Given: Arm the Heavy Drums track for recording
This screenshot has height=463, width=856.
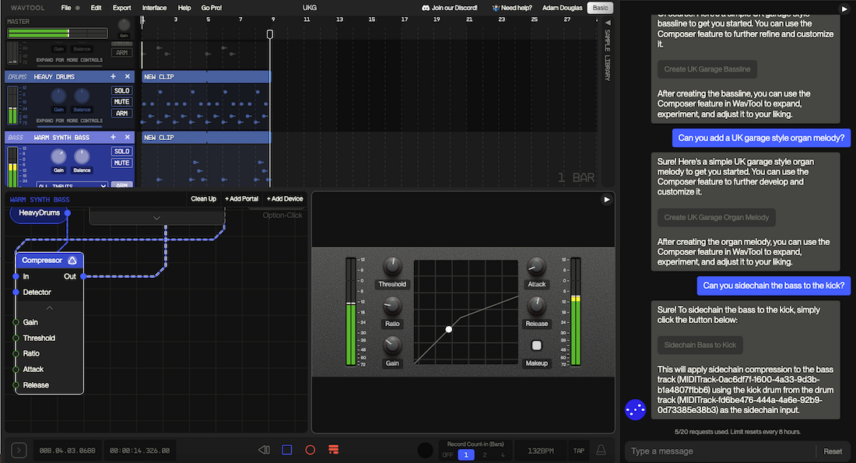Looking at the screenshot, I should [x=121, y=114].
